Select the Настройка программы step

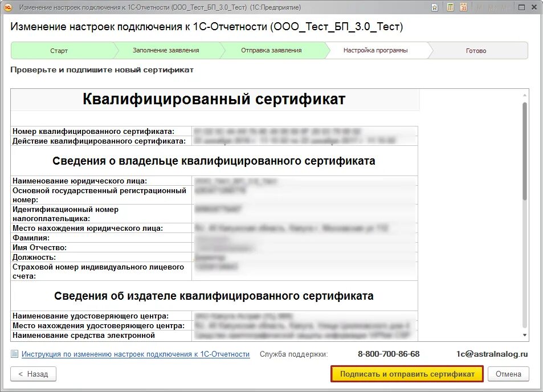point(375,51)
